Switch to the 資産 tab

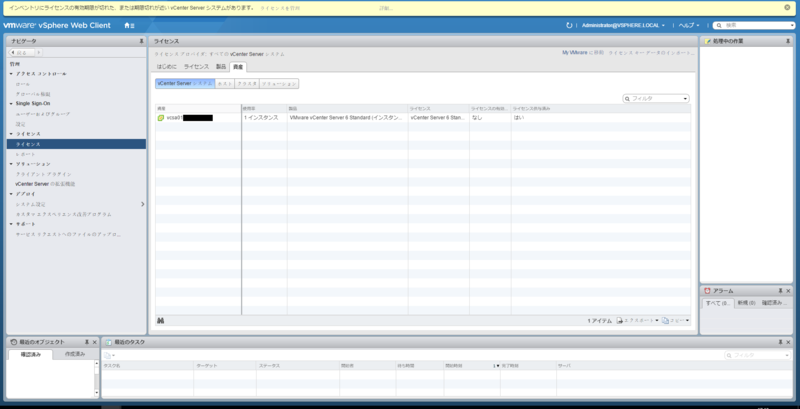click(x=238, y=67)
